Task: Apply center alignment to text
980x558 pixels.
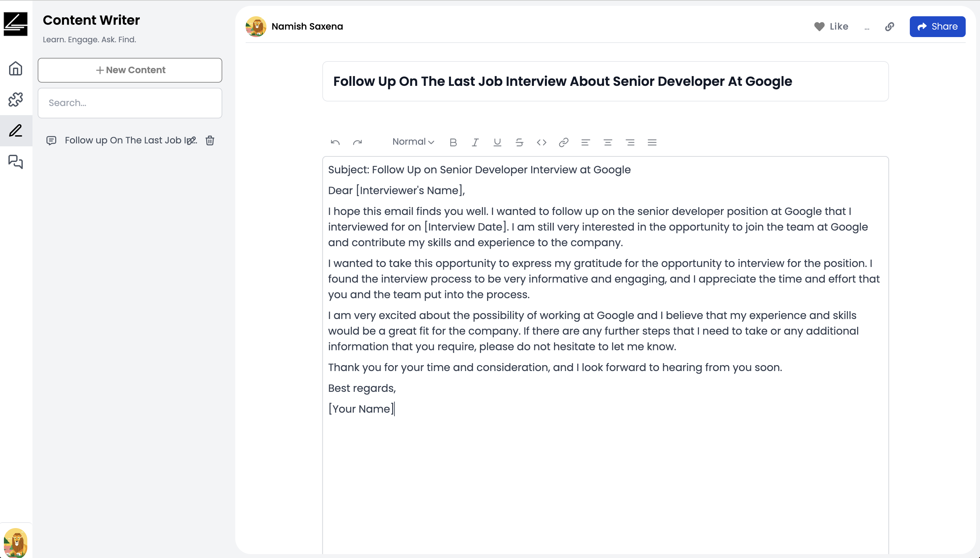Action: (608, 142)
